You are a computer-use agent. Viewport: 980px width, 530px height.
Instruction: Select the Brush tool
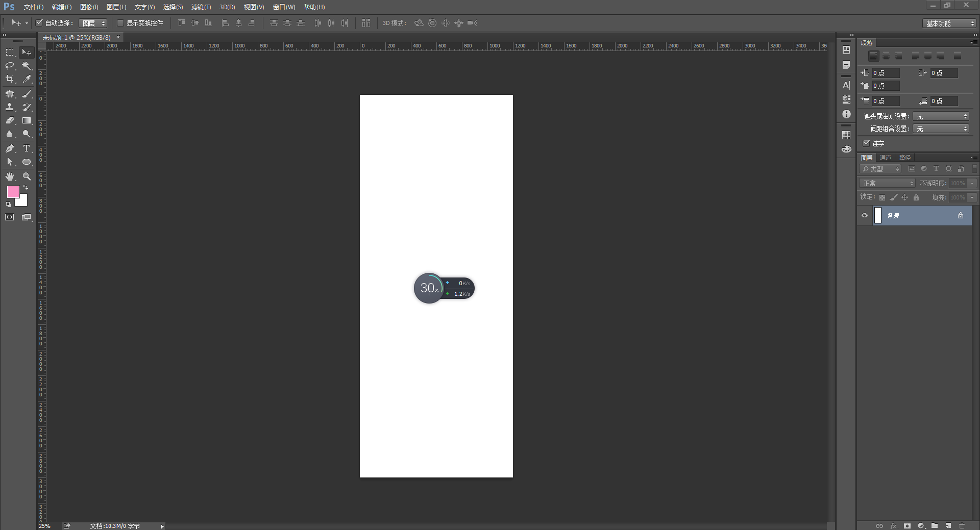pyautogui.click(x=27, y=94)
